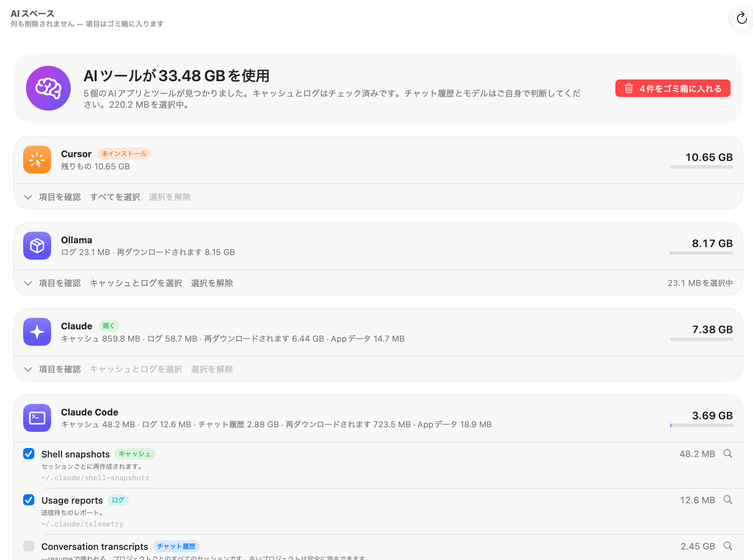Viewport: 753px width, 560px height.
Task: Click the 48.2 MB size of Shell snapshots
Action: point(697,454)
